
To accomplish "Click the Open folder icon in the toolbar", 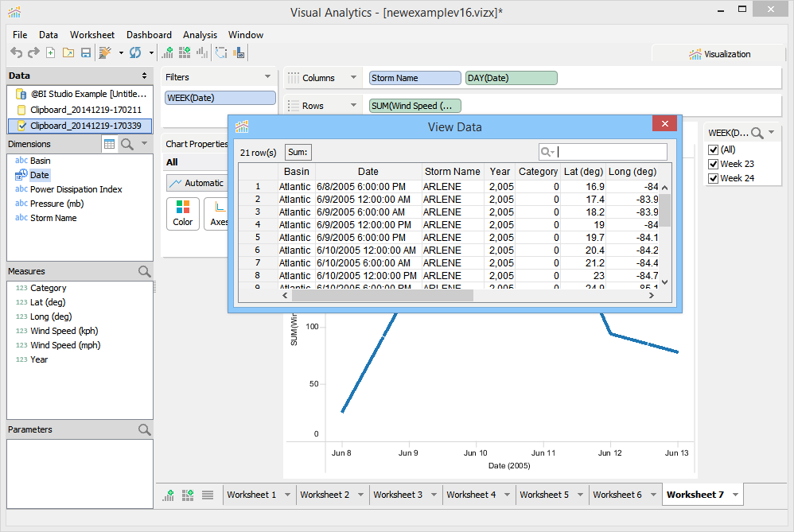I will point(68,52).
